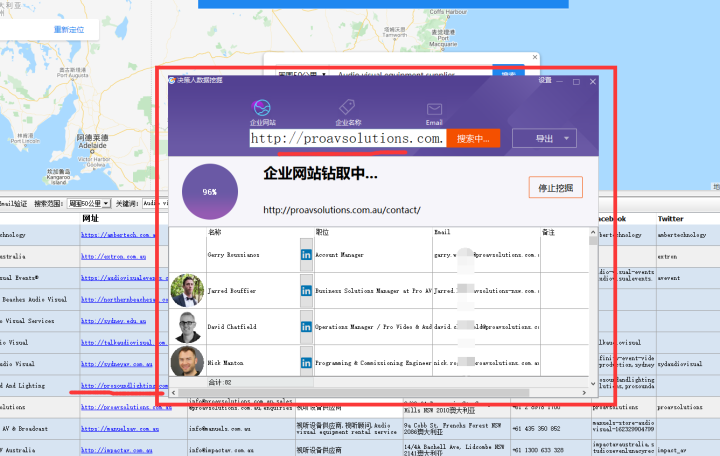Select the Operations Manager position cell
This screenshot has width=720, height=456.
[373, 327]
